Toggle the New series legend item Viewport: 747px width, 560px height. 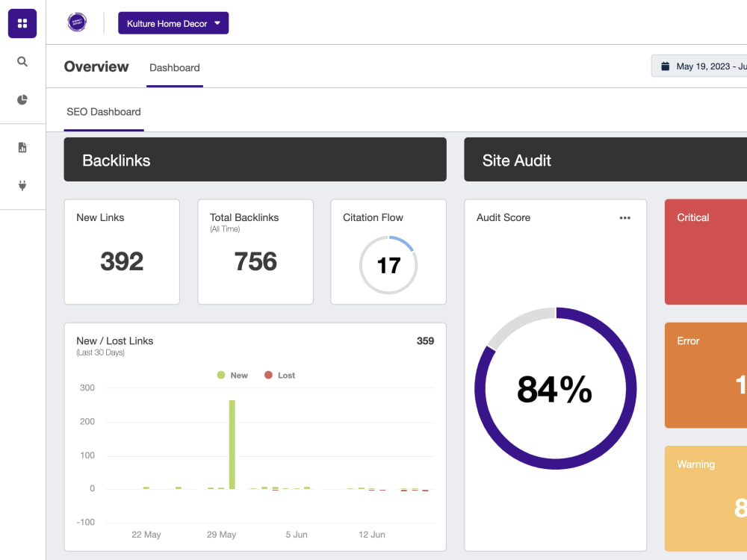pyautogui.click(x=232, y=376)
